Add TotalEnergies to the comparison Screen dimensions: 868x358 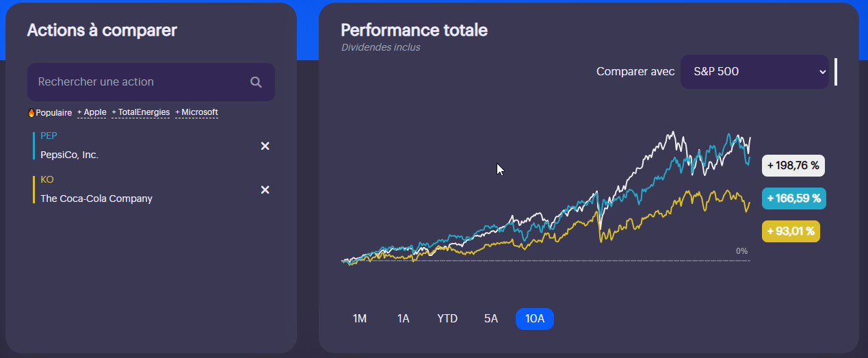[141, 112]
